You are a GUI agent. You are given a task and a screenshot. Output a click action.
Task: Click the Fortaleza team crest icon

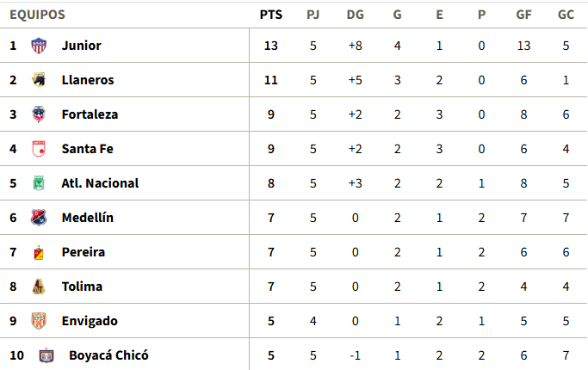click(39, 114)
